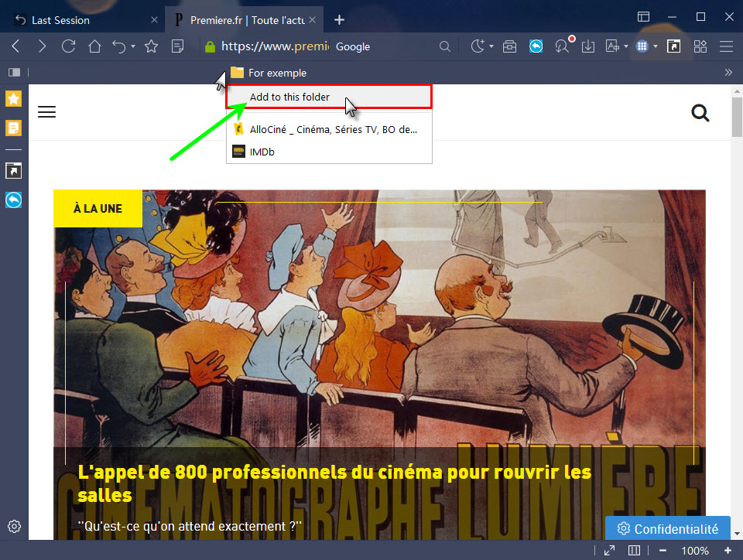The width and height of the screenshot is (743, 560).
Task: Toggle fullscreen icon in status bar
Action: click(x=609, y=551)
